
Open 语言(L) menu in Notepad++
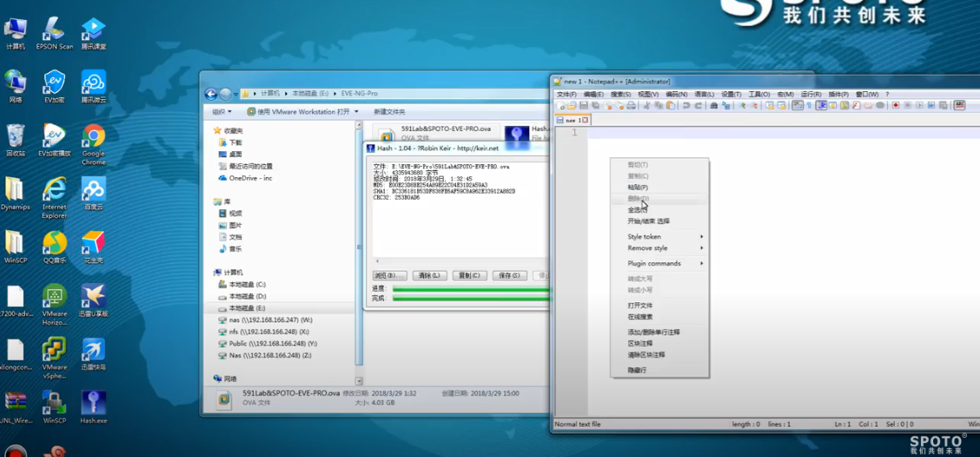pos(704,94)
